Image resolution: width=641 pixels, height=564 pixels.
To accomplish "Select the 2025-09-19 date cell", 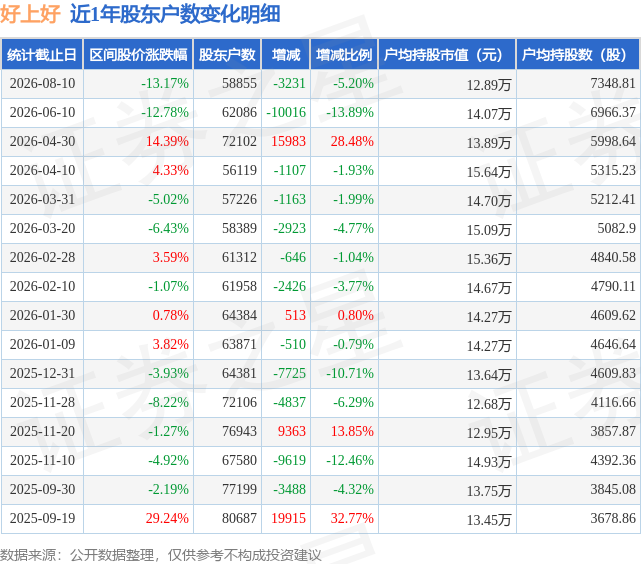I will click(43, 518).
